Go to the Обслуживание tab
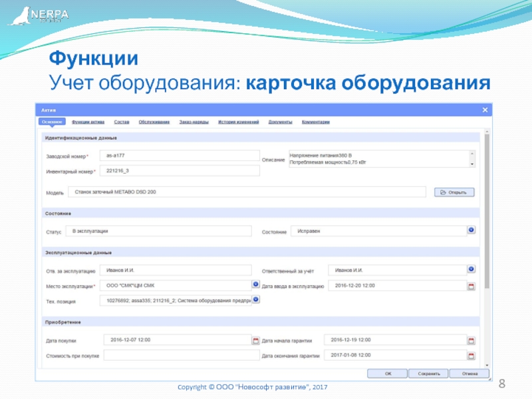 154,122
